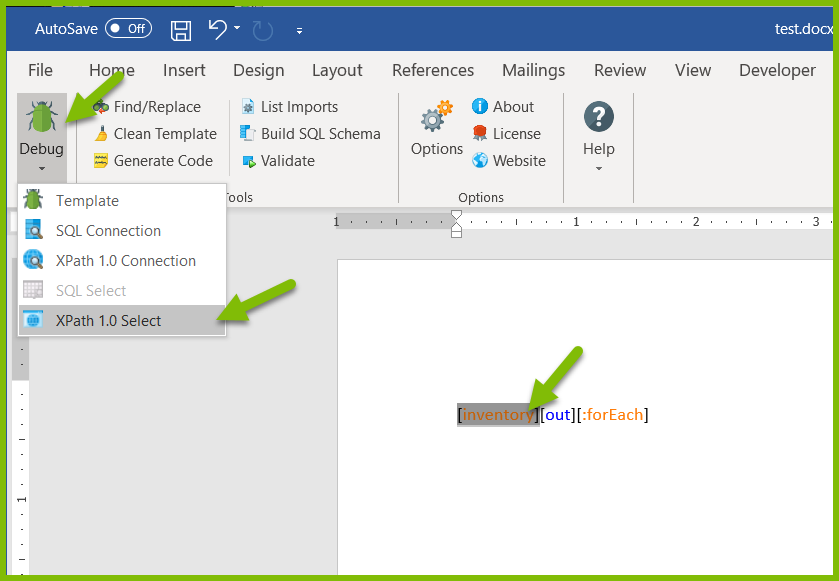
Task: Click the Save floppy disk icon
Action: tap(181, 30)
